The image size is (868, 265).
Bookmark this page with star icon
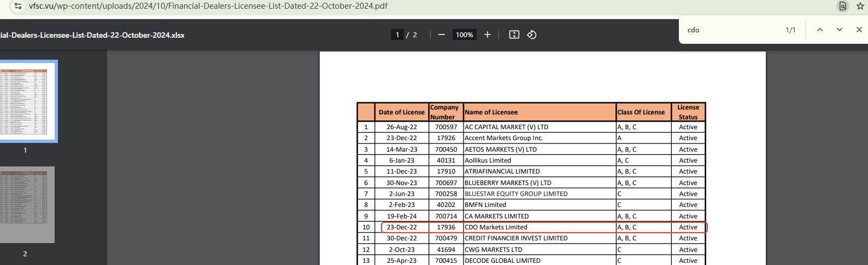[x=860, y=6]
